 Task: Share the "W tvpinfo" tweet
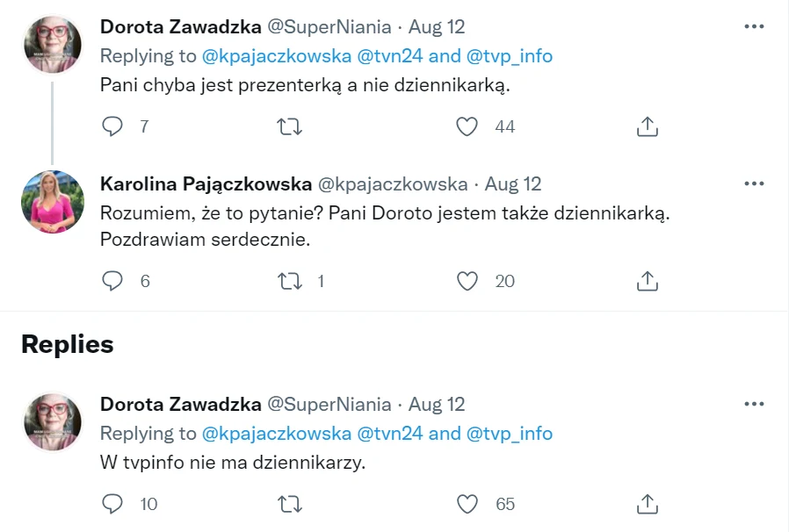click(x=647, y=504)
